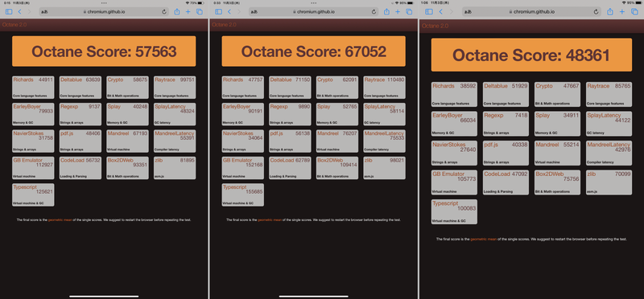Show tab overview in the 57563 score browser
The width and height of the screenshot is (644, 299).
[x=200, y=12]
